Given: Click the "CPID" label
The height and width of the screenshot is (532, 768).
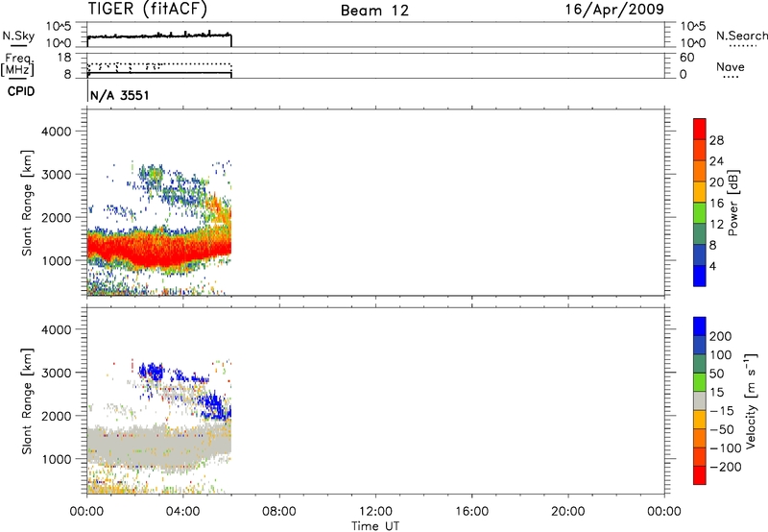Looking at the screenshot, I should [x=21, y=91].
